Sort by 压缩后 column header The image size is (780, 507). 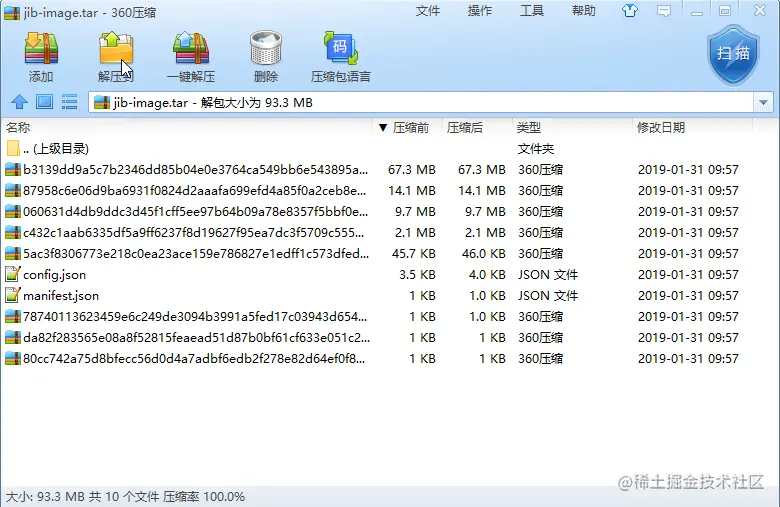tap(477, 128)
